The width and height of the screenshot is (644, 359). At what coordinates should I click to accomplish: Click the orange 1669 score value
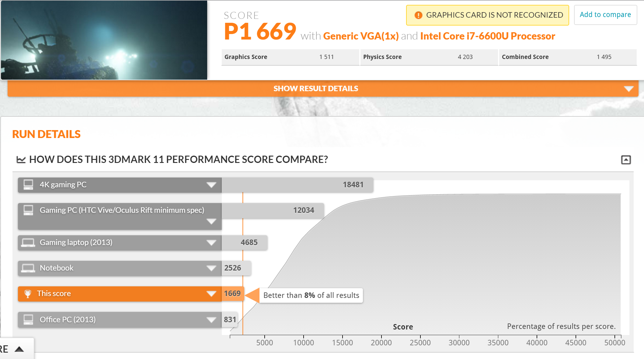tap(232, 293)
